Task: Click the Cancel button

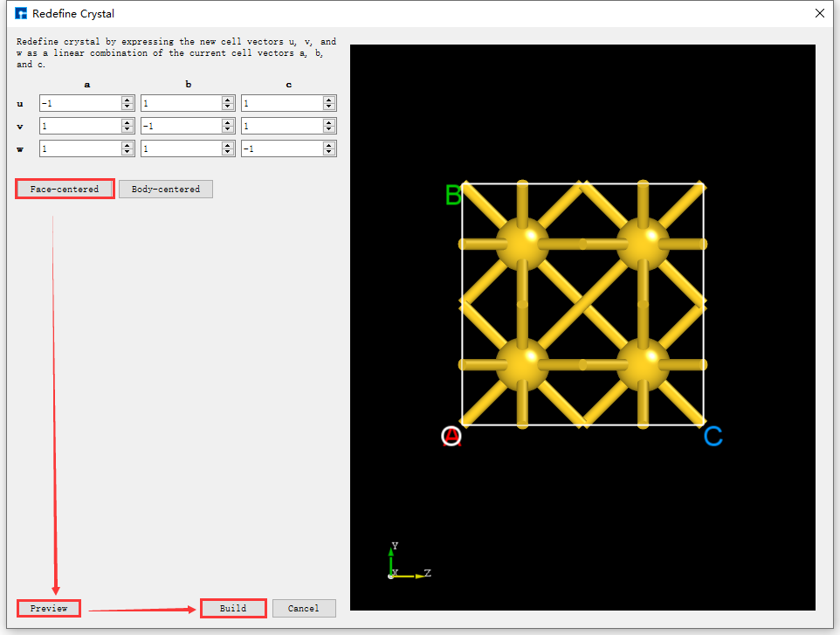Action: click(x=304, y=608)
